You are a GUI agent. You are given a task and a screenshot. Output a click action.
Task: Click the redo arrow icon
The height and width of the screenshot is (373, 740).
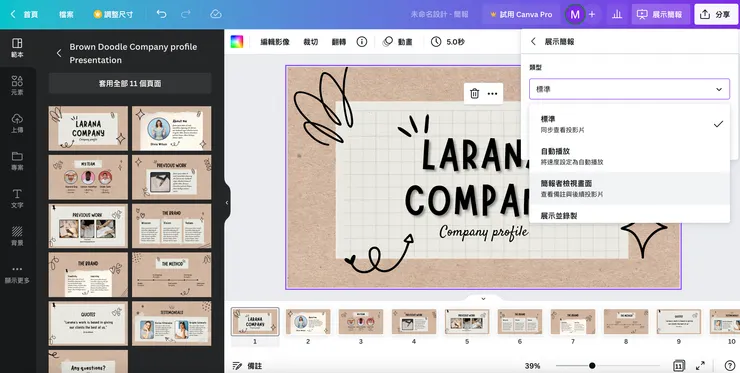click(x=186, y=14)
